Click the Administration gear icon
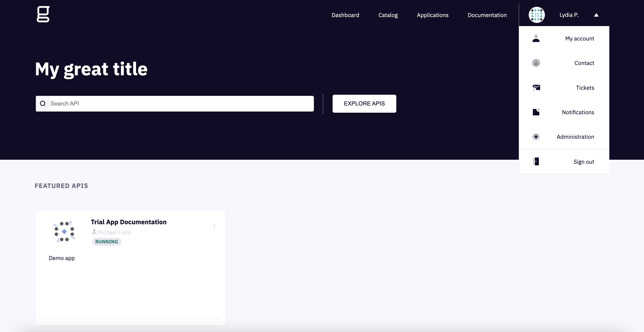Viewport: 644px width, 332px height. tap(536, 137)
